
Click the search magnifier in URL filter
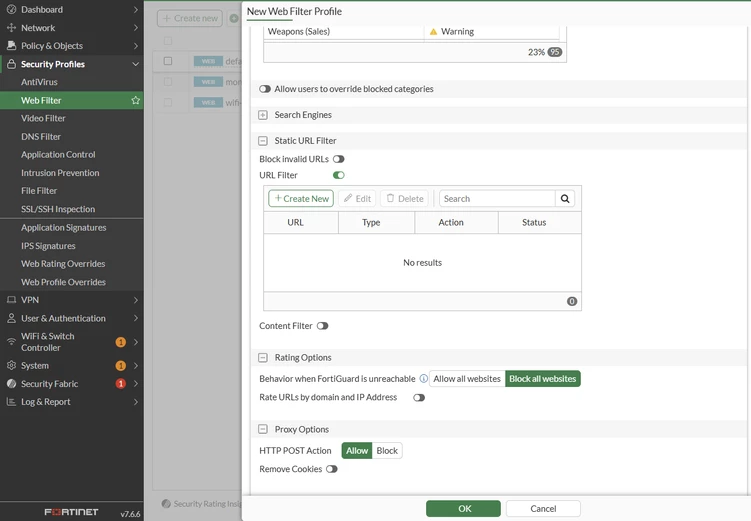click(x=565, y=199)
